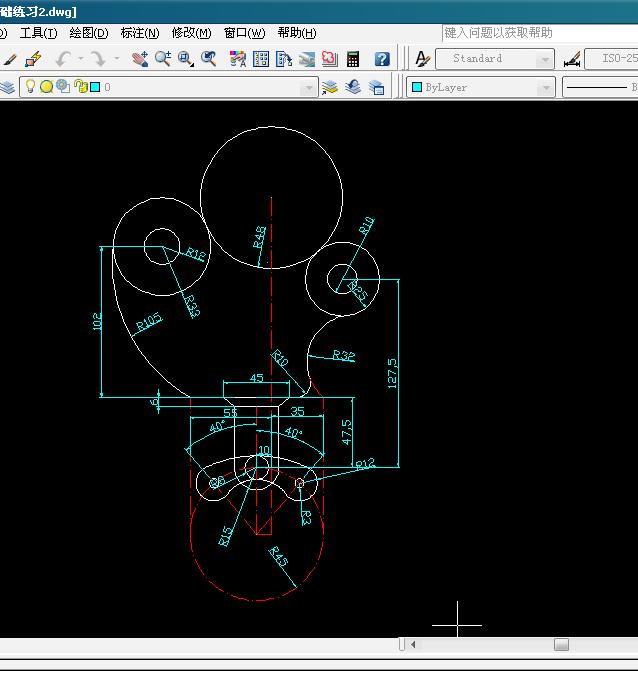Expand the ByLayer color control dropdown
Screen dimensions: 638x683
coord(545,88)
